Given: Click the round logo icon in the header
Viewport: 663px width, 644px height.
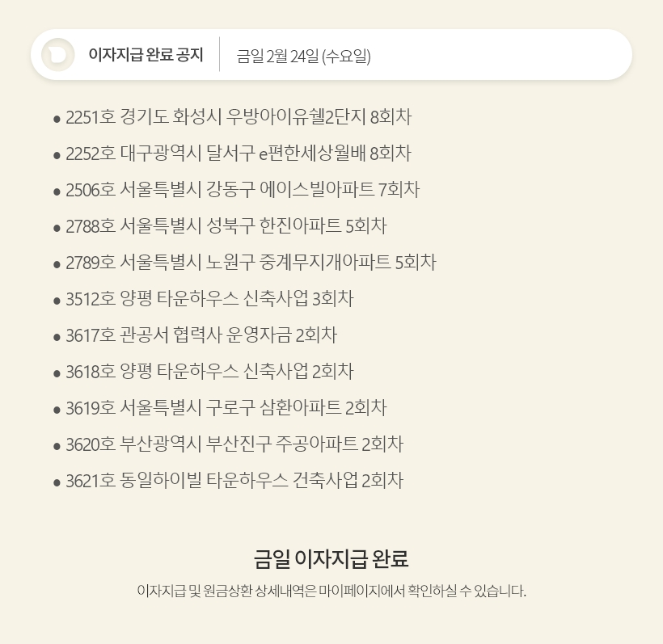Looking at the screenshot, I should pos(58,55).
